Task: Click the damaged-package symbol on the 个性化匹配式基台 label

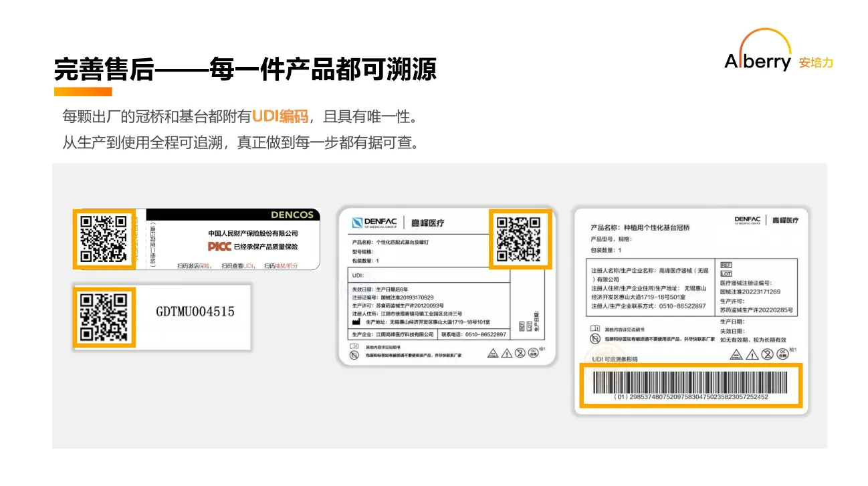Action: [354, 355]
